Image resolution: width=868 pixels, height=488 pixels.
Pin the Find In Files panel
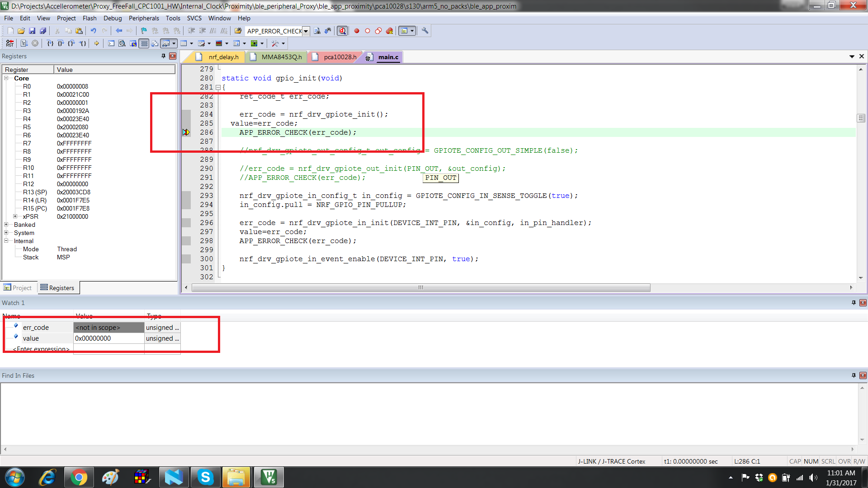coord(854,375)
